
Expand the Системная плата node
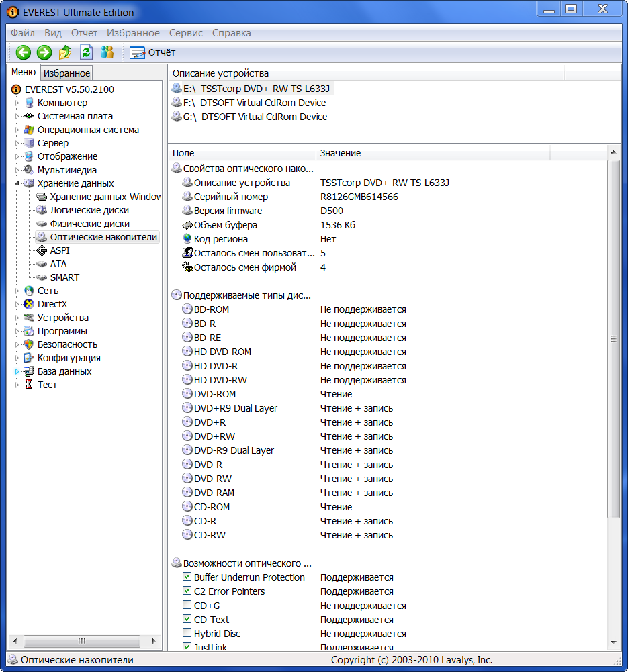coord(17,116)
